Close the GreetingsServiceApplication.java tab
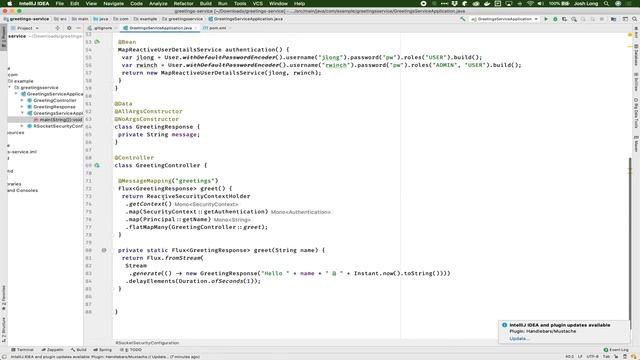Image resolution: width=640 pixels, height=360 pixels. 196,28
